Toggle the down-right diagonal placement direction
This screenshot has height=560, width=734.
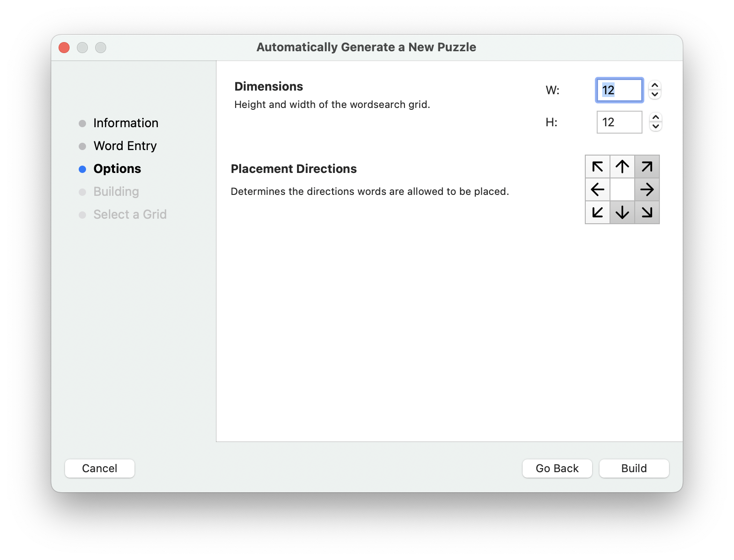[x=647, y=212]
